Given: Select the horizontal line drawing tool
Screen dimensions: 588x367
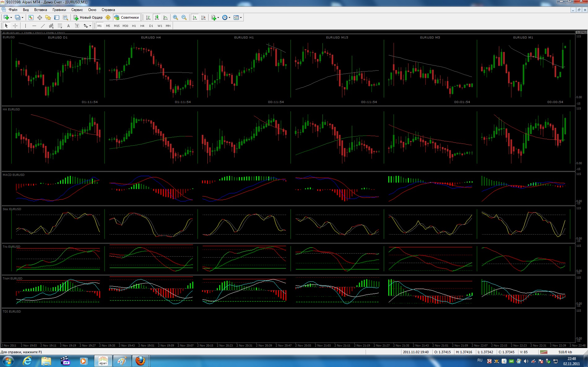Looking at the screenshot, I should [34, 26].
